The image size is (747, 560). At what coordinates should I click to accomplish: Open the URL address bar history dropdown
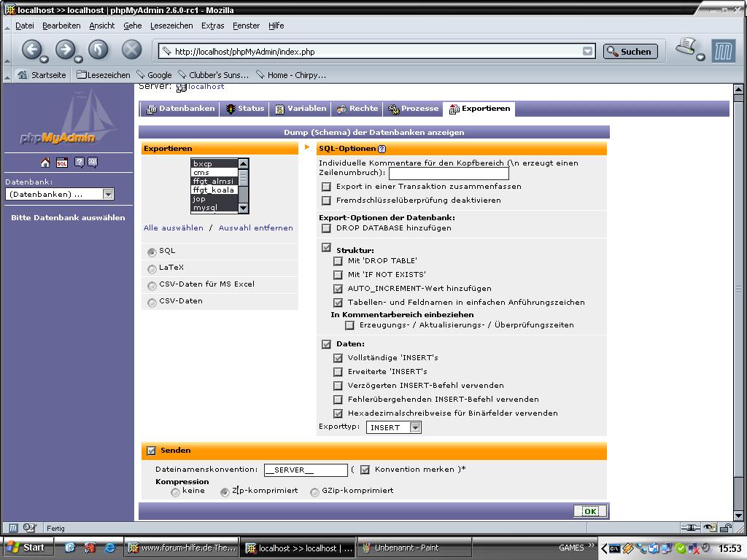[x=587, y=51]
